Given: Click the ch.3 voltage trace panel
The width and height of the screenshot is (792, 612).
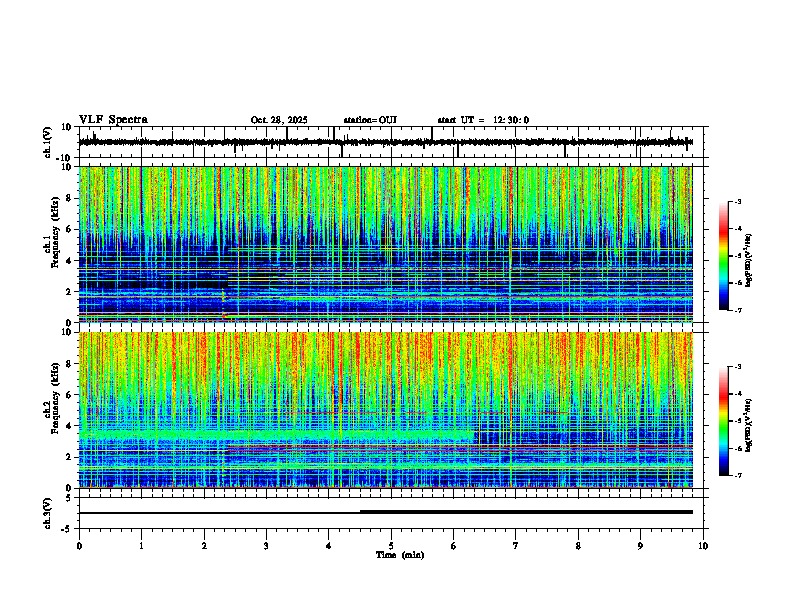Looking at the screenshot, I should (393, 513).
